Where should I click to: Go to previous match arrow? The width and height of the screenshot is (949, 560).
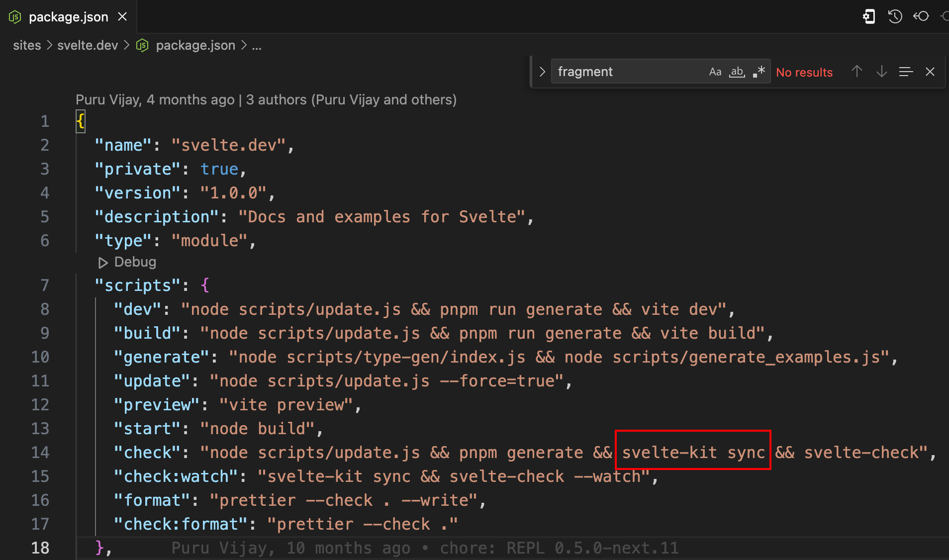coord(856,72)
